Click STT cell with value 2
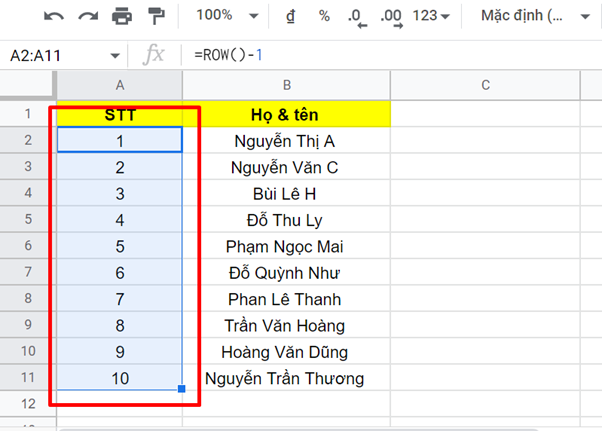 120,167
